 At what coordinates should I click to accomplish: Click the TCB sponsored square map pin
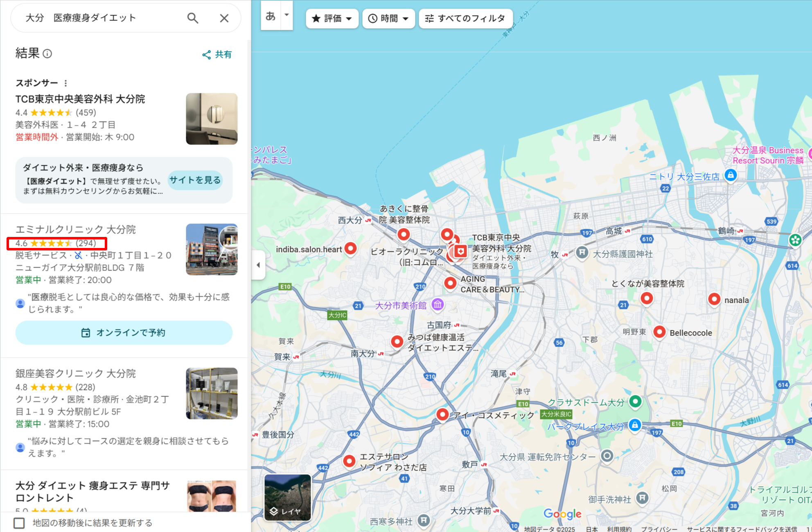coord(460,251)
